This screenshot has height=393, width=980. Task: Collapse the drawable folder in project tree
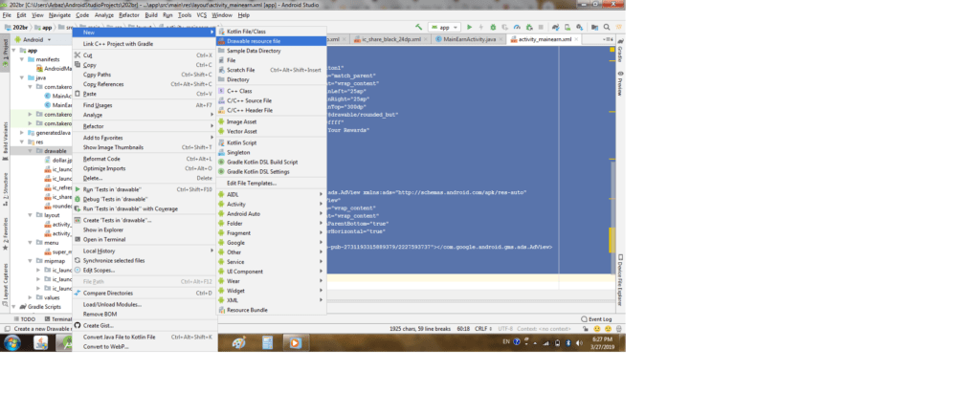tap(30, 151)
